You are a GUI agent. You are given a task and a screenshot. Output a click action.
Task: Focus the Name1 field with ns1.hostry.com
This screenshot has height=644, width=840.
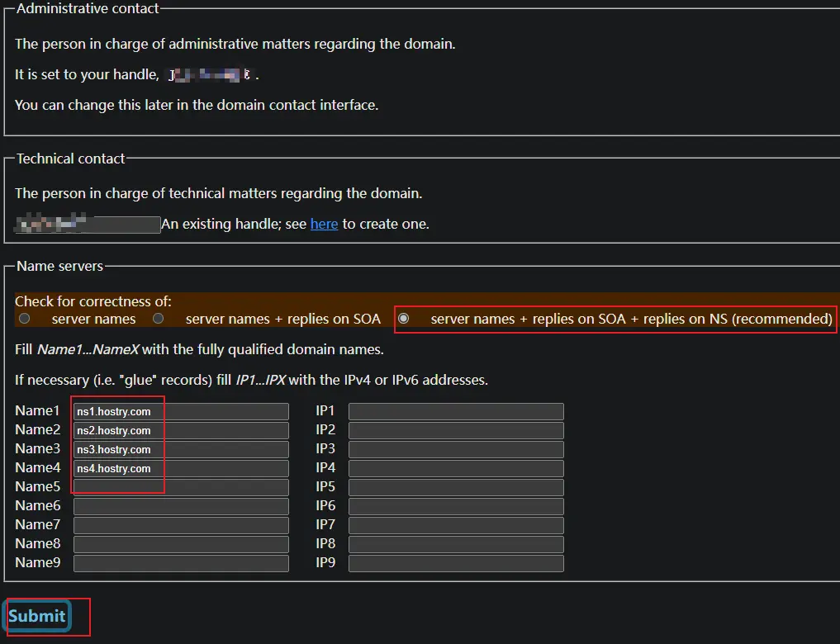(181, 411)
